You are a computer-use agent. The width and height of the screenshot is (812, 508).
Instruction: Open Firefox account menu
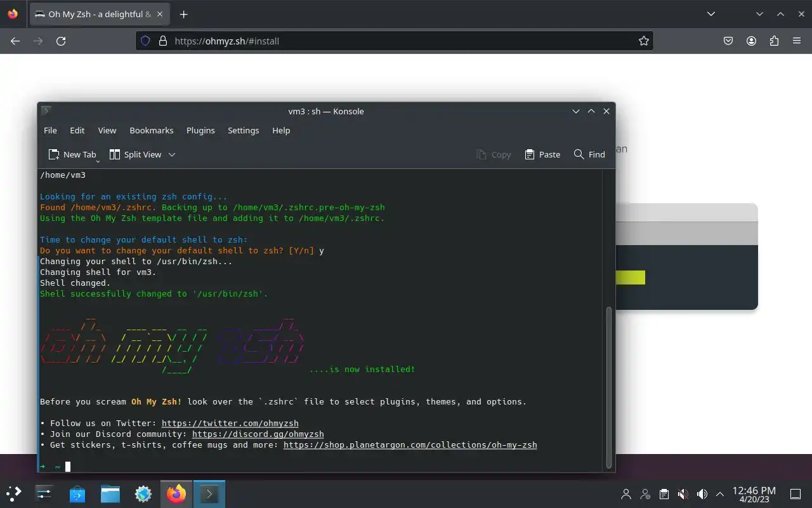pyautogui.click(x=751, y=41)
